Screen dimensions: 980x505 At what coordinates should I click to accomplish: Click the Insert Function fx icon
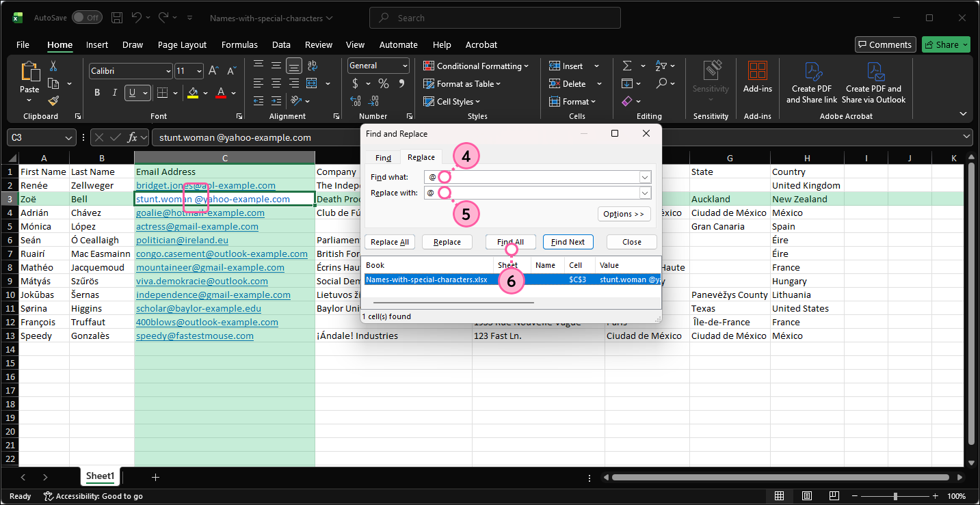133,137
